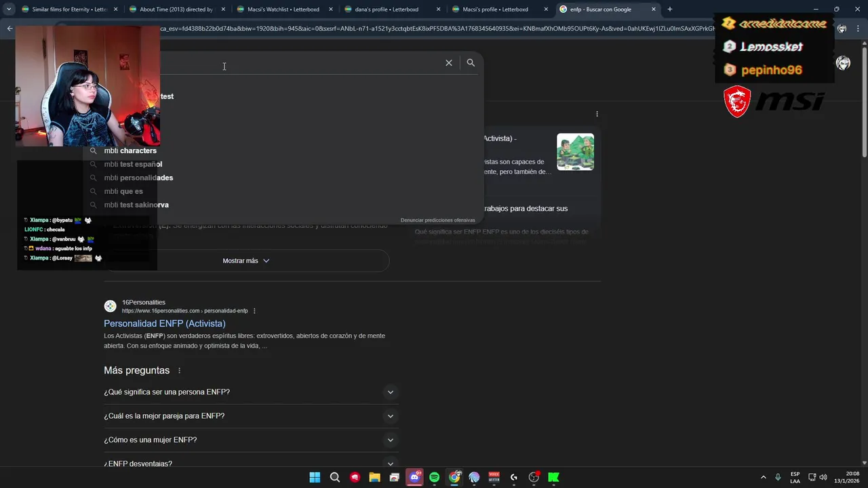Open network settings tray icon
The image size is (868, 488).
tap(812, 477)
